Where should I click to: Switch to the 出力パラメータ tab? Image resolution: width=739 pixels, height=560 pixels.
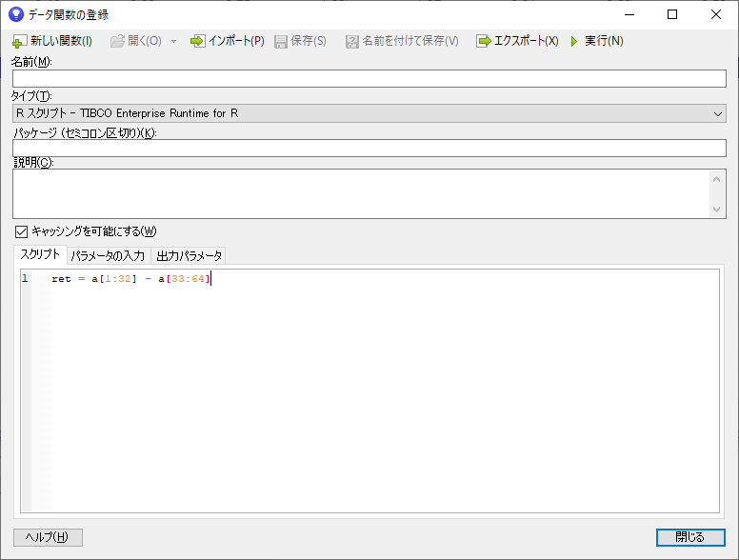point(189,255)
